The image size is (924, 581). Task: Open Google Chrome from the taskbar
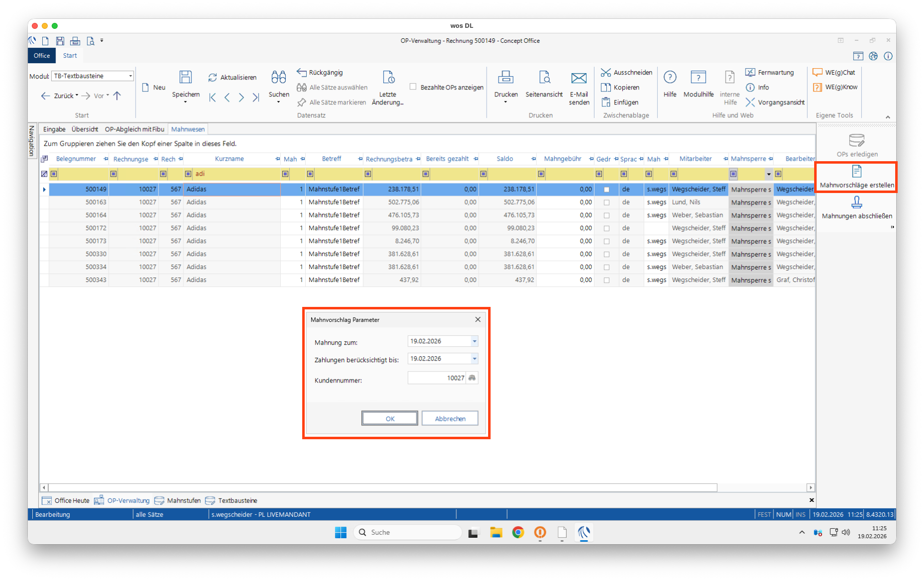click(x=518, y=532)
